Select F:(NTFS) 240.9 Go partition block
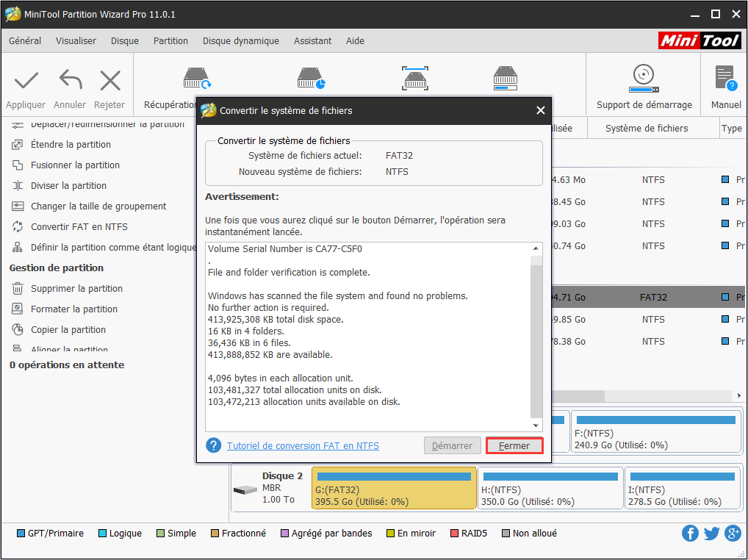Viewport: 748px width, 560px height. pos(656,431)
